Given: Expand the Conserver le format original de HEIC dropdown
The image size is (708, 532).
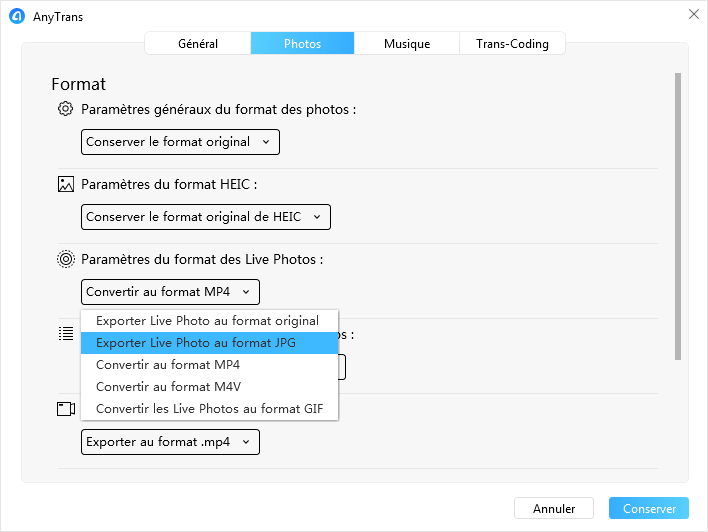Looking at the screenshot, I should click(x=206, y=217).
